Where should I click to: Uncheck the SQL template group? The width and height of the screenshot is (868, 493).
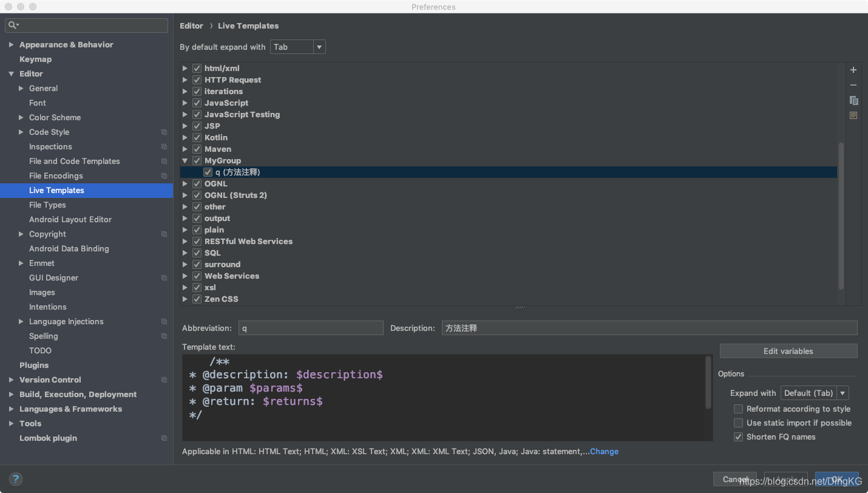pyautogui.click(x=197, y=253)
